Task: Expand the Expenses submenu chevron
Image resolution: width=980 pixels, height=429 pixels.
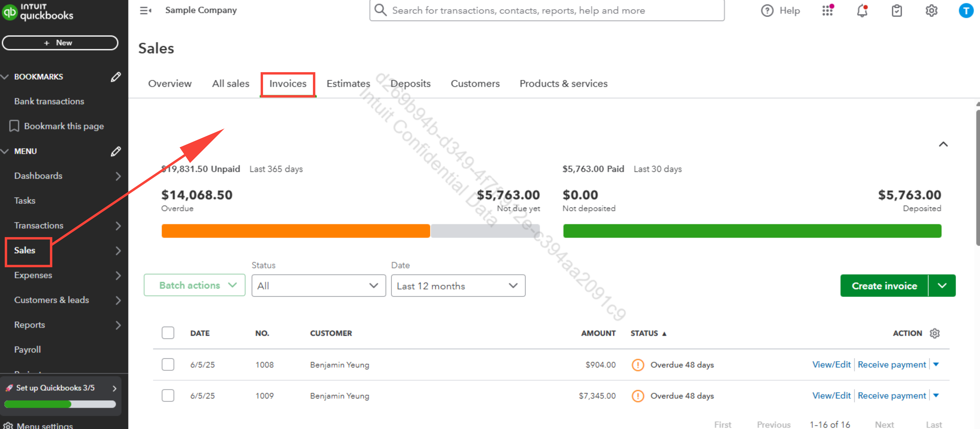Action: tap(118, 276)
